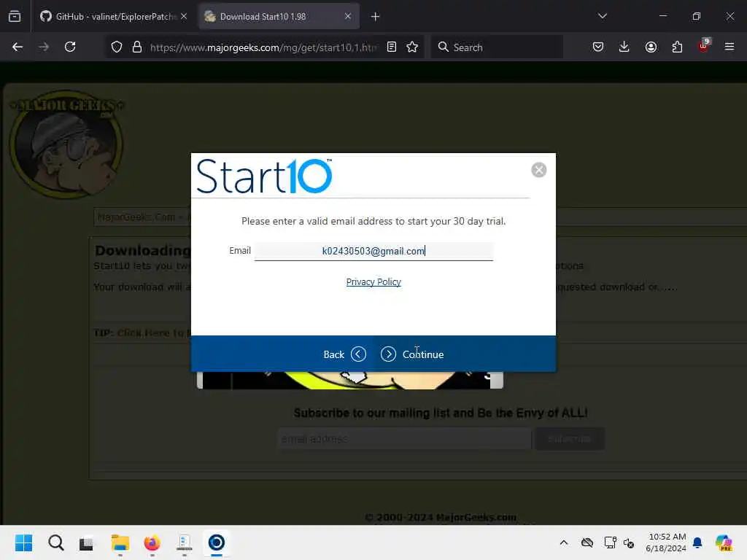This screenshot has height=560, width=747.
Task: Switch to Firefox taskbar icon
Action: point(152,542)
